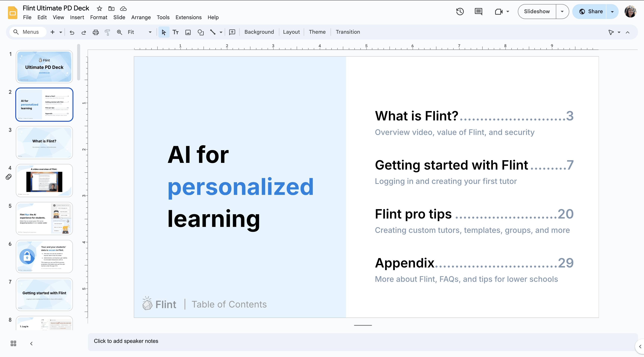Click the add new slide plus

pos(53,32)
